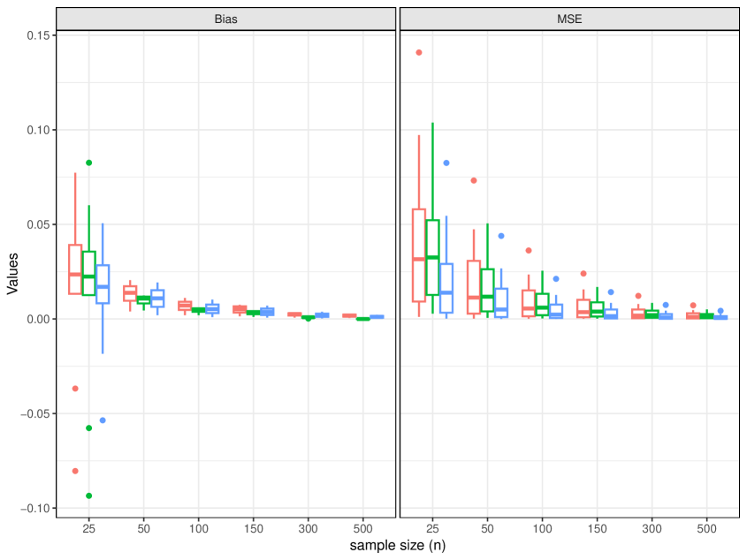
Task: Click the blue outlier point at MSE n=50
Action: [x=501, y=236]
